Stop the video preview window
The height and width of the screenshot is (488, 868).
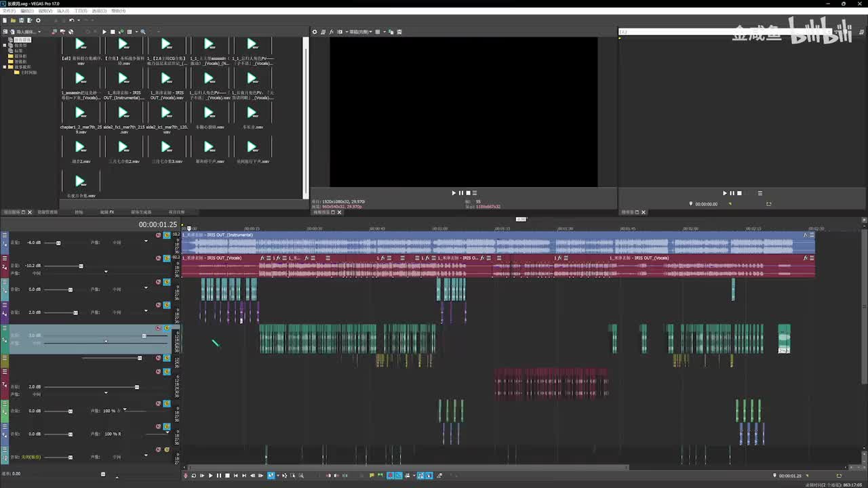pos(468,193)
